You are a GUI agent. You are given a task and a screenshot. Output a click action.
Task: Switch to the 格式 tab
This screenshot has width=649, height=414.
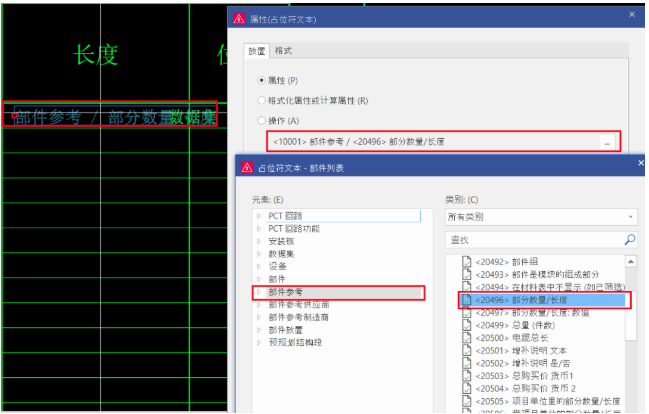pyautogui.click(x=283, y=51)
